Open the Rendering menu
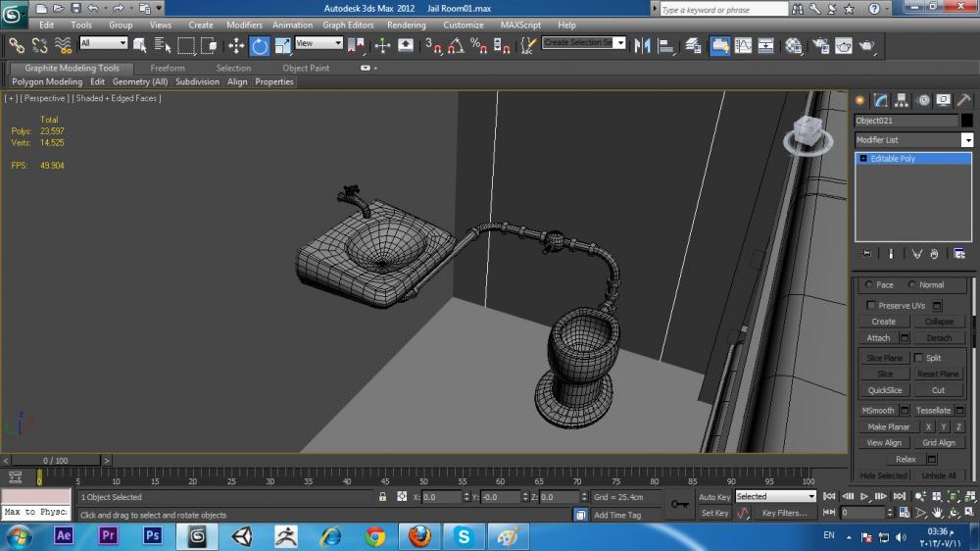The height and width of the screenshot is (551, 980). 406,25
